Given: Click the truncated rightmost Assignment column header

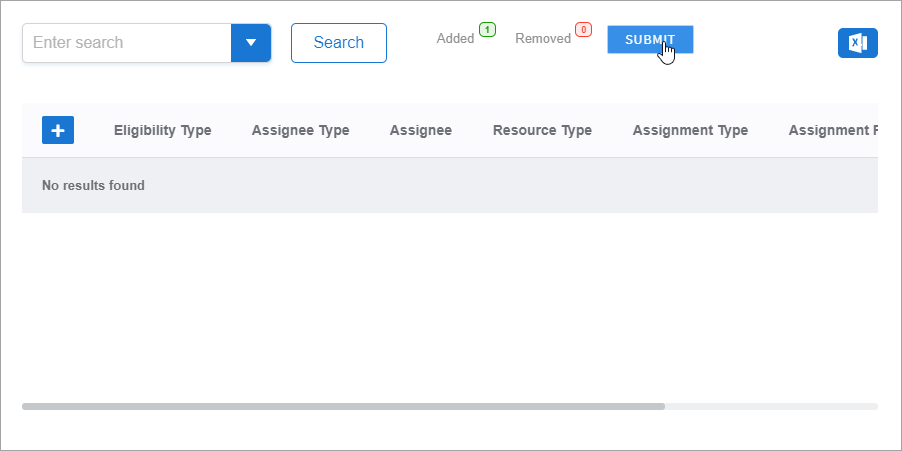Looking at the screenshot, I should point(832,130).
